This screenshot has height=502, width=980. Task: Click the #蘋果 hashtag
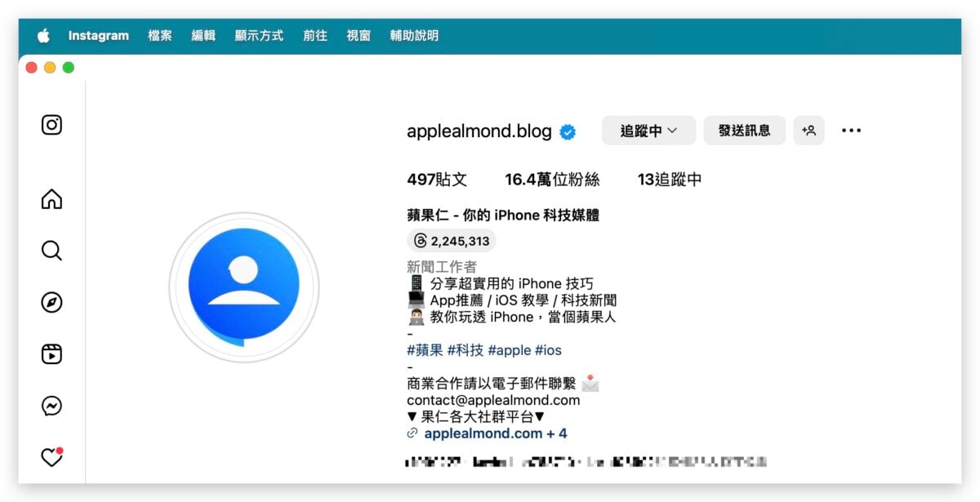(425, 350)
